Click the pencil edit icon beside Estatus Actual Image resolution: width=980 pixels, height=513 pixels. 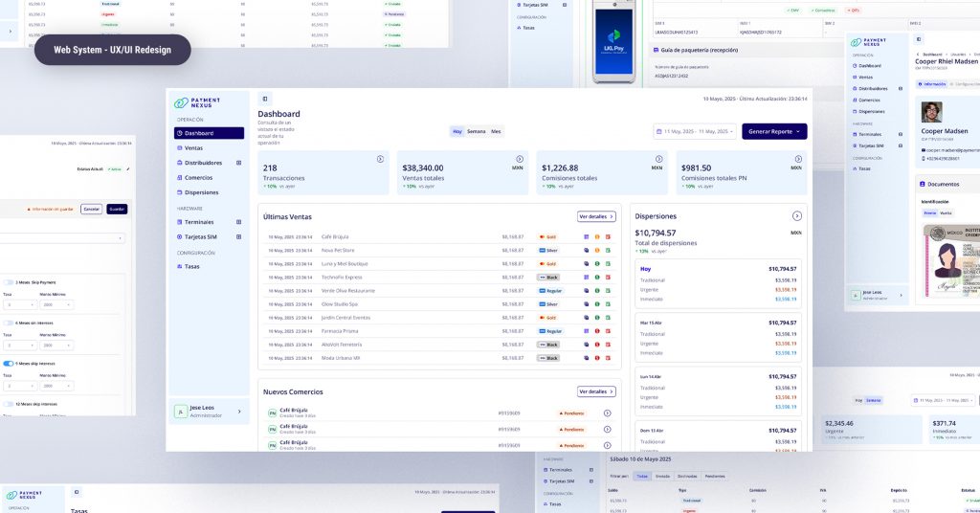tap(127, 168)
